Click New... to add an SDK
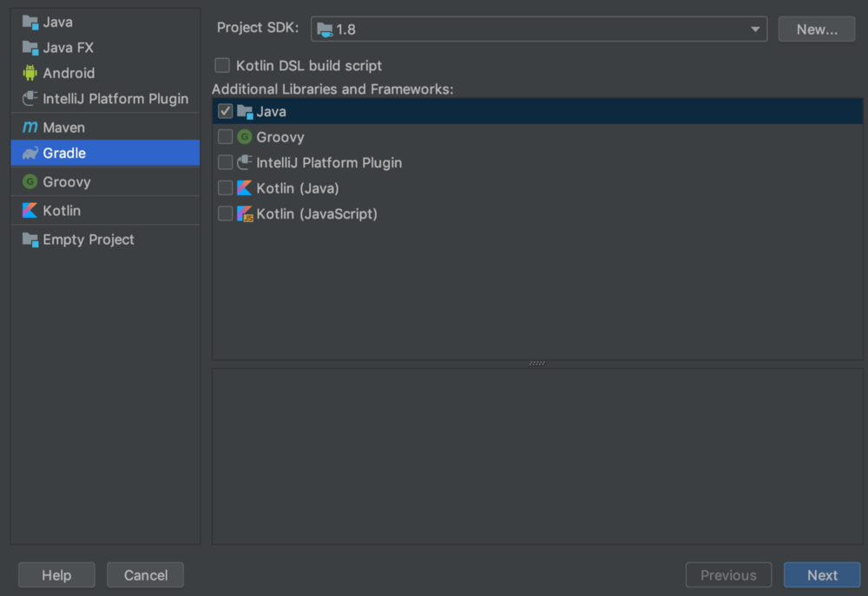 817,29
